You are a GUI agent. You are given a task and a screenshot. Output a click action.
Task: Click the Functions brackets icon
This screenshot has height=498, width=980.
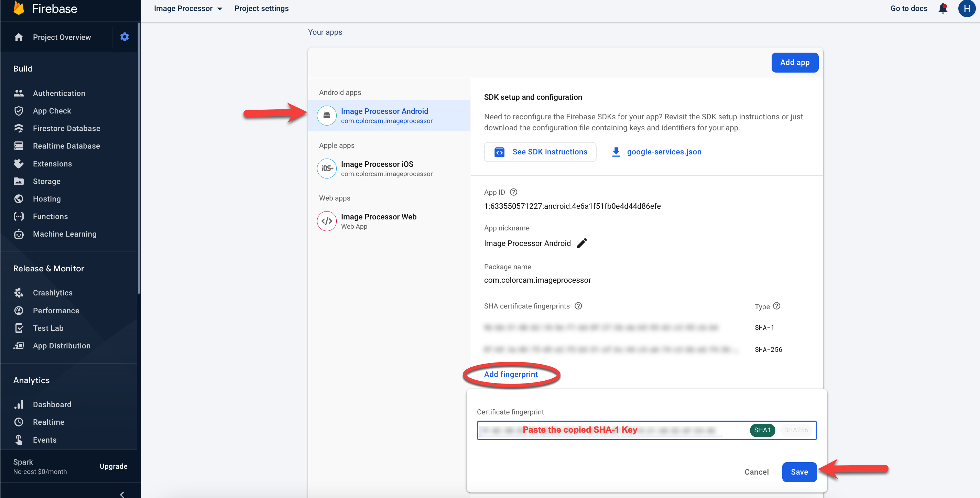click(x=19, y=216)
